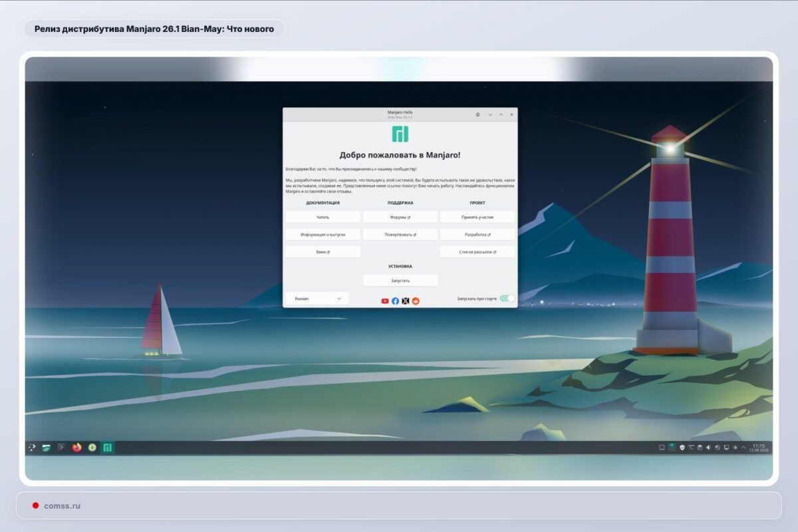Click the About info icon in Manjaro Hello titlebar
This screenshot has width=798, height=532.
click(477, 114)
